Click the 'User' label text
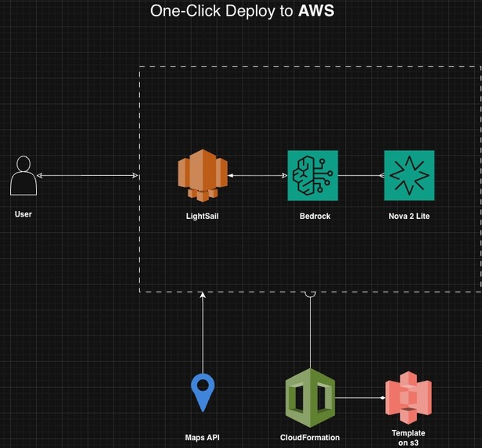The width and height of the screenshot is (482, 448). [x=23, y=214]
